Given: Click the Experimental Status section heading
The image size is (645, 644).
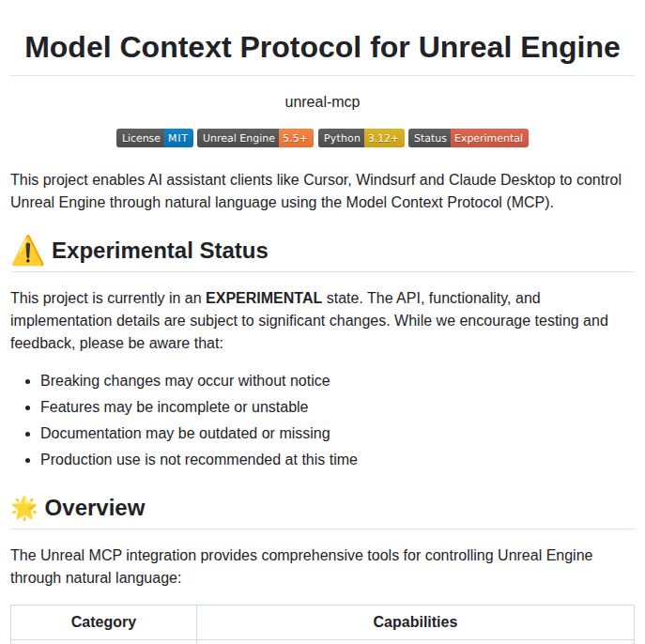Looking at the screenshot, I should (x=160, y=251).
